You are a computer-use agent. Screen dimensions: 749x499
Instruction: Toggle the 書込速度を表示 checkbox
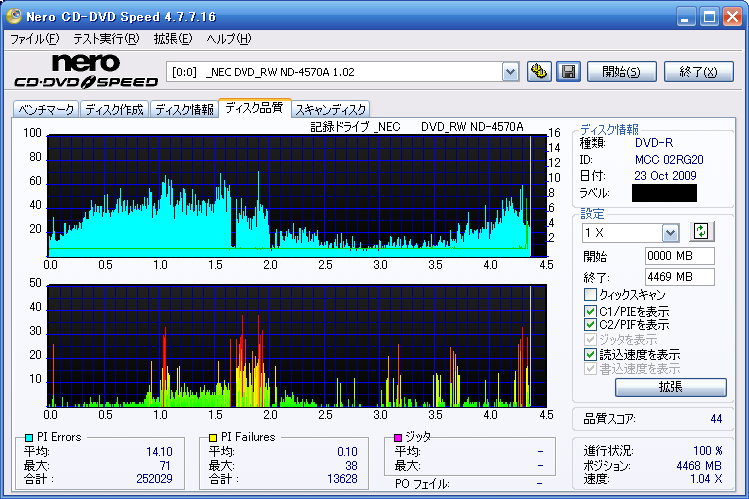(x=590, y=369)
